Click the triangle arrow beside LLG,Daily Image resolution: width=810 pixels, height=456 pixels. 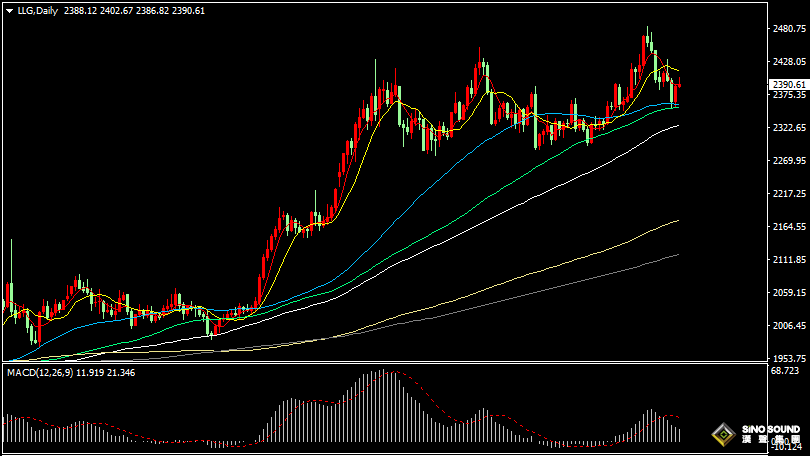[x=8, y=10]
